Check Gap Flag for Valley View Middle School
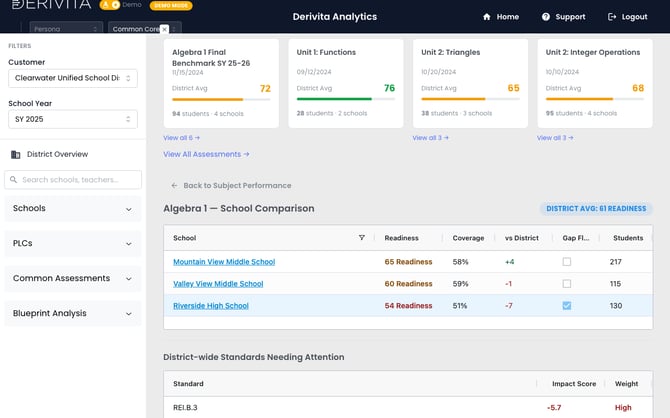 [x=567, y=283]
